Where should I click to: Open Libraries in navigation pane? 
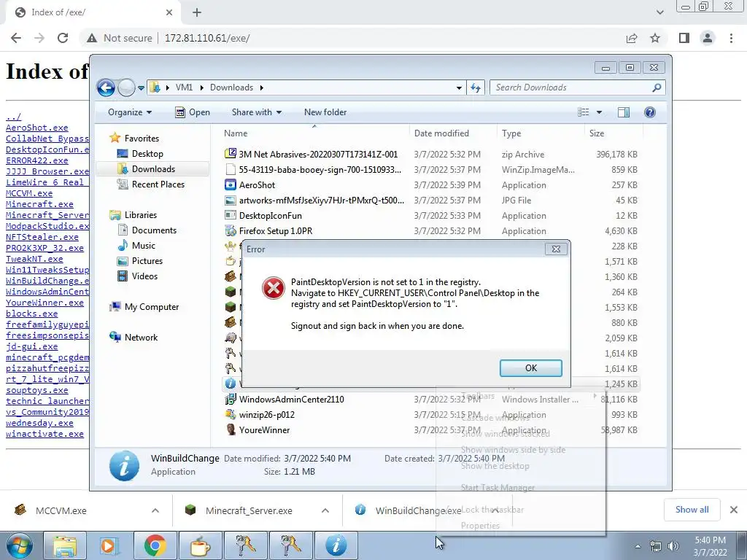pyautogui.click(x=141, y=215)
